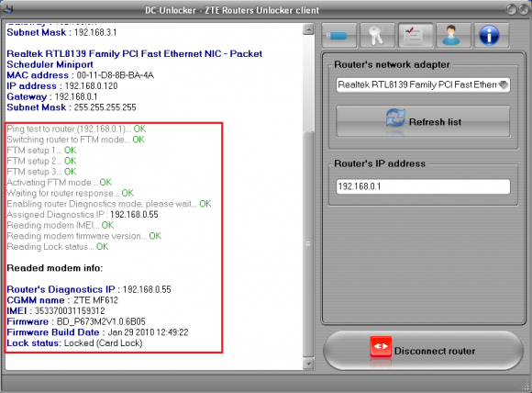Click the Router's Diagnostics IP 192.168.0.55 line
532x393 pixels.
click(x=89, y=289)
